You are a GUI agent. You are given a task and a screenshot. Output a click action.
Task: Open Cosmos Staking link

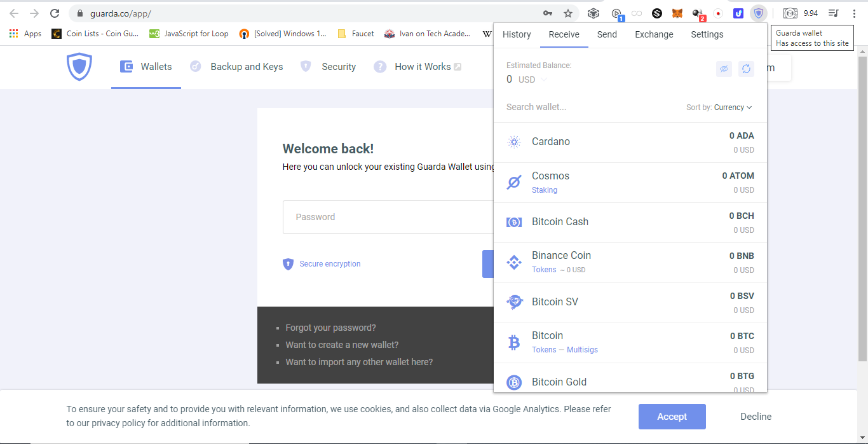545,190
